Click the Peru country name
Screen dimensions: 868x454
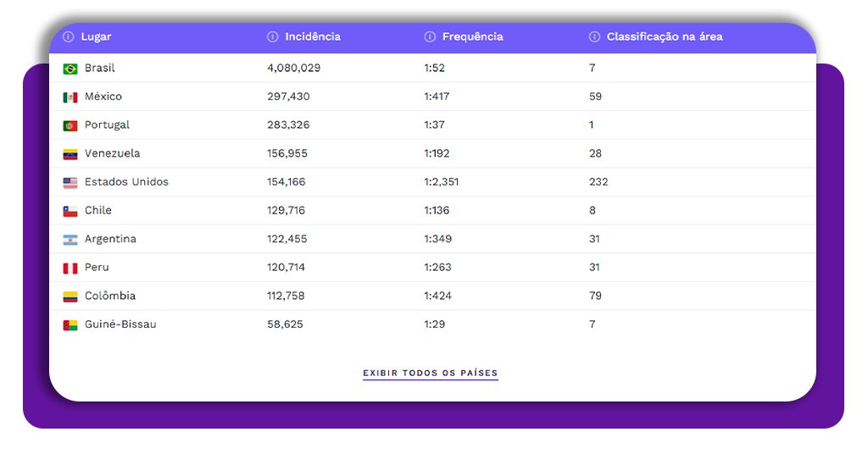point(97,268)
